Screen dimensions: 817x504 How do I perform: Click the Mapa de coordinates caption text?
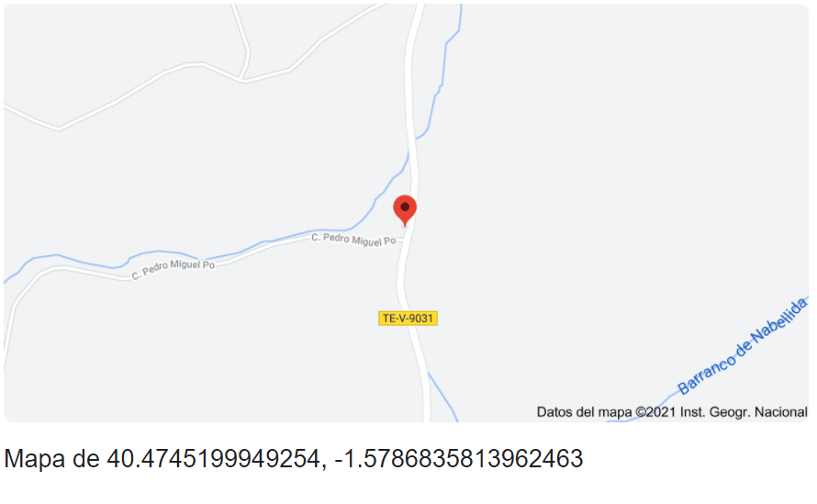point(294,459)
